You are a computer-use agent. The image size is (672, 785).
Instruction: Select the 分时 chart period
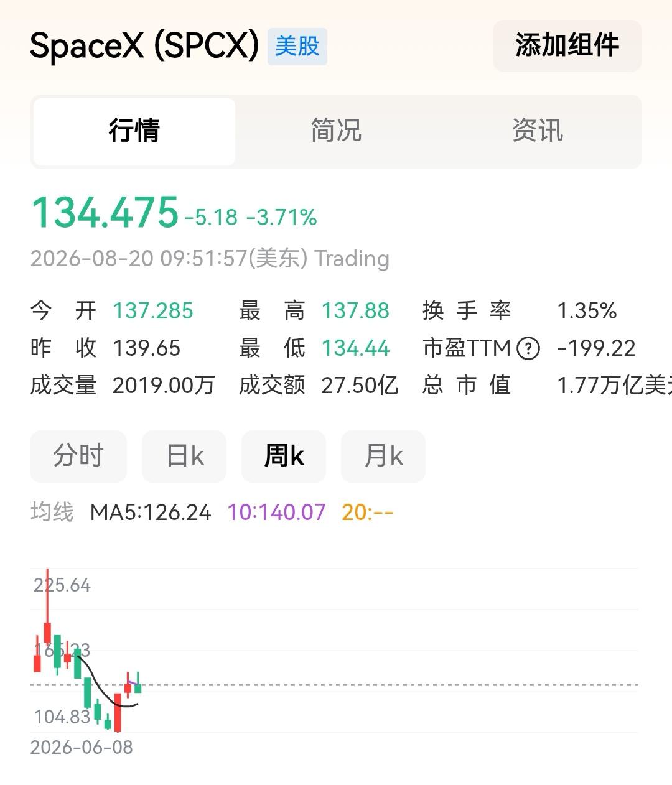point(78,456)
